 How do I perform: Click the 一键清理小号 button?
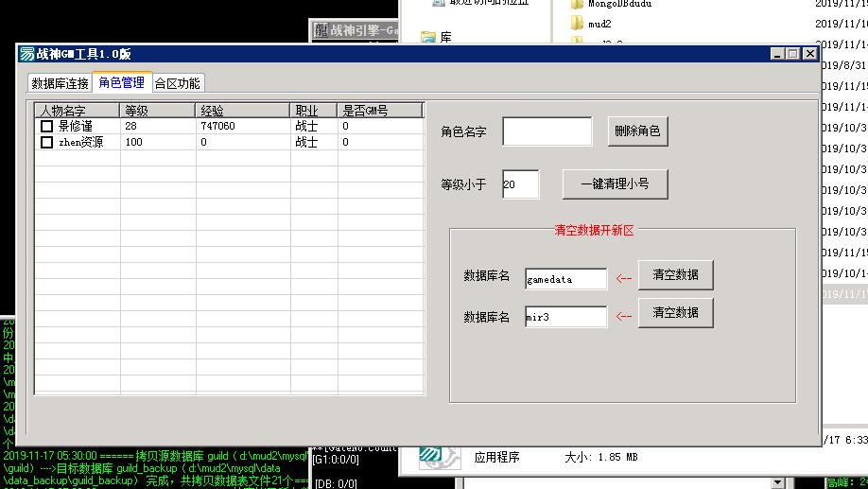point(615,184)
